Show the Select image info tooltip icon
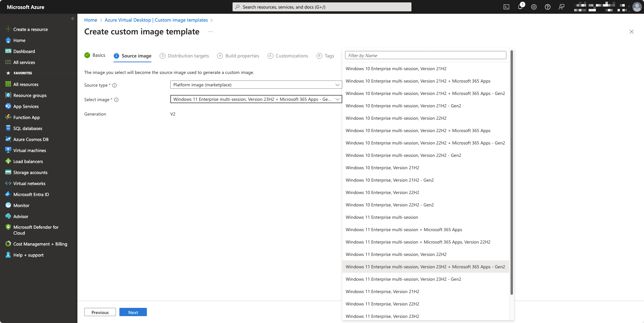Image resolution: width=644 pixels, height=323 pixels. click(x=116, y=100)
